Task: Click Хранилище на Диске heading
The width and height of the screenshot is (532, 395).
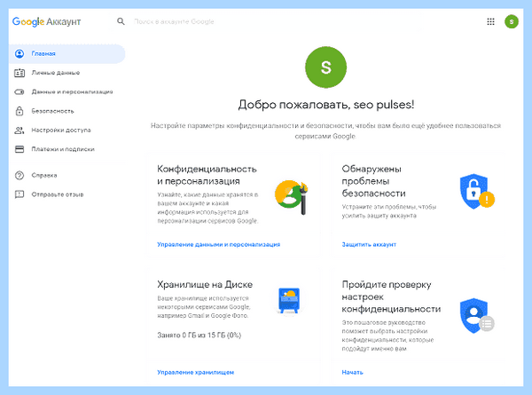Action: pyautogui.click(x=205, y=284)
